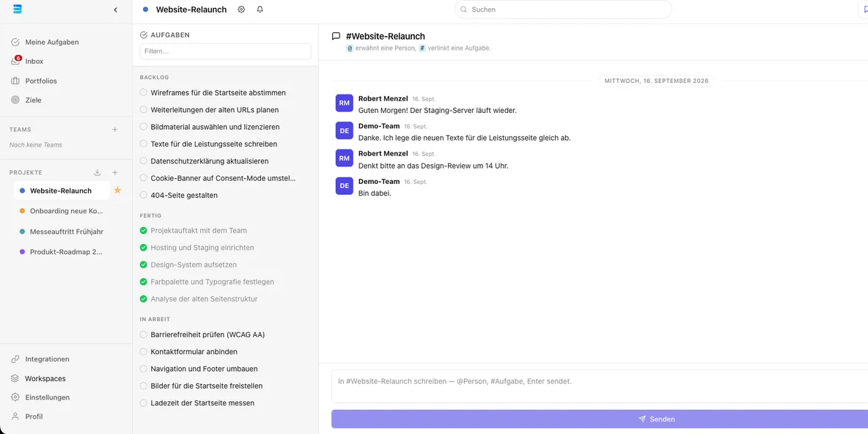
Task: Complete the 404-Seite gestalten task
Action: pos(144,196)
